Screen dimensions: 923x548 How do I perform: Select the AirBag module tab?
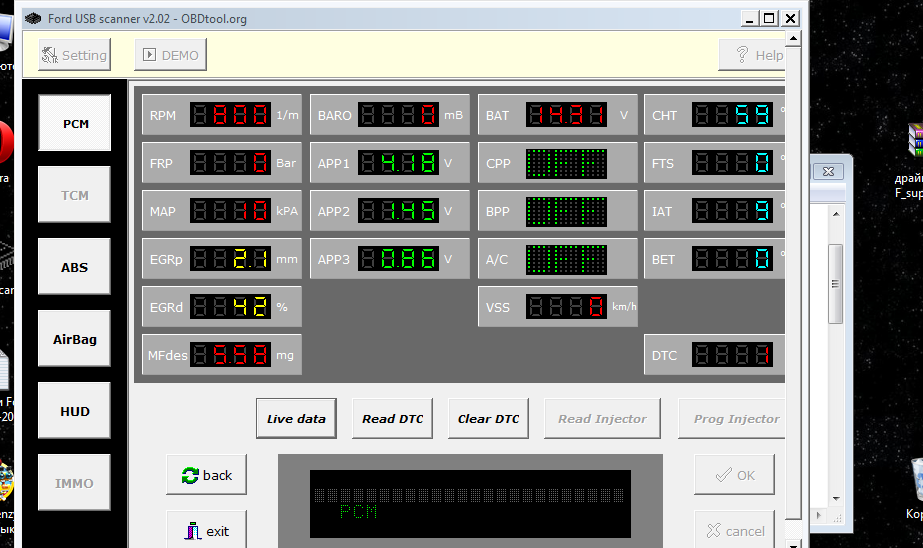pos(75,338)
